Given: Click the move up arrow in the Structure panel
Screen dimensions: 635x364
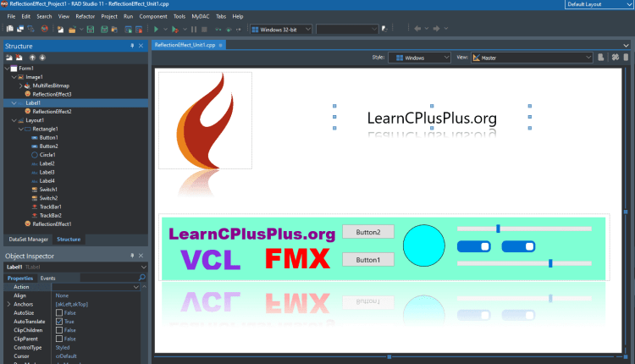Looking at the screenshot, I should pyautogui.click(x=32, y=58).
